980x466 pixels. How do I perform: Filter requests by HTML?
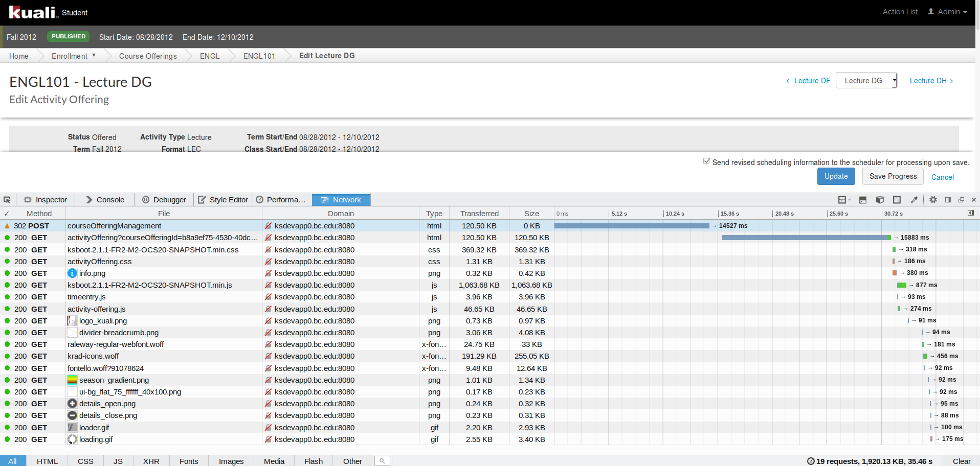47,461
